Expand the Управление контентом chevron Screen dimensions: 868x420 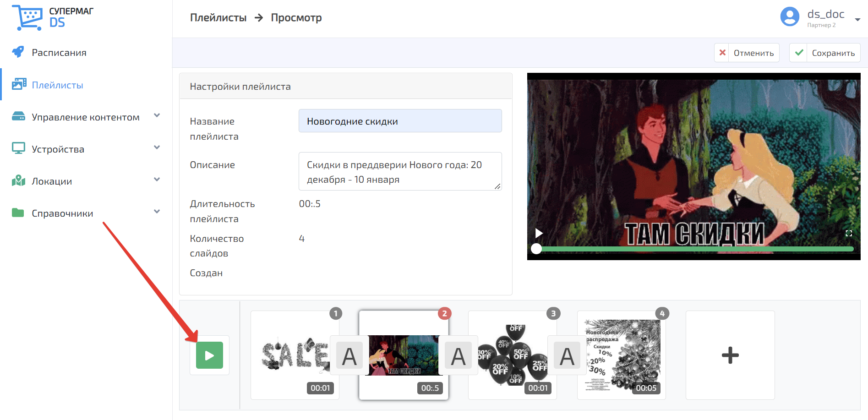(157, 115)
